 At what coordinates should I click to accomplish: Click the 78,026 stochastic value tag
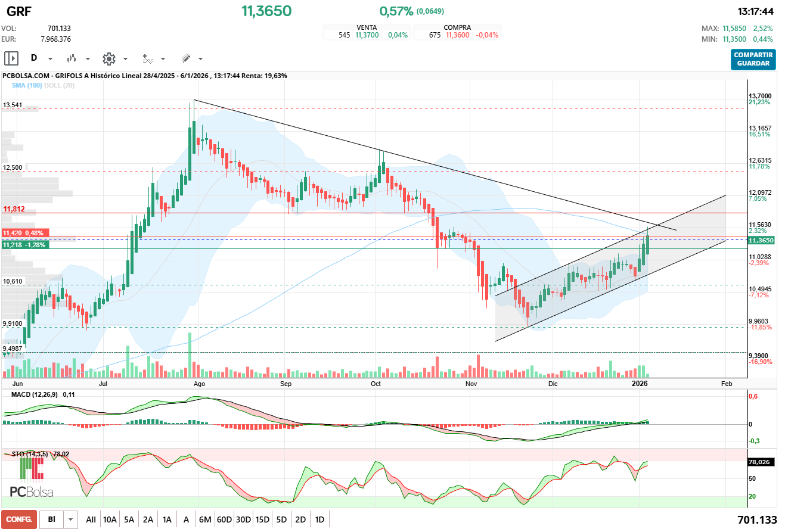coord(760,462)
